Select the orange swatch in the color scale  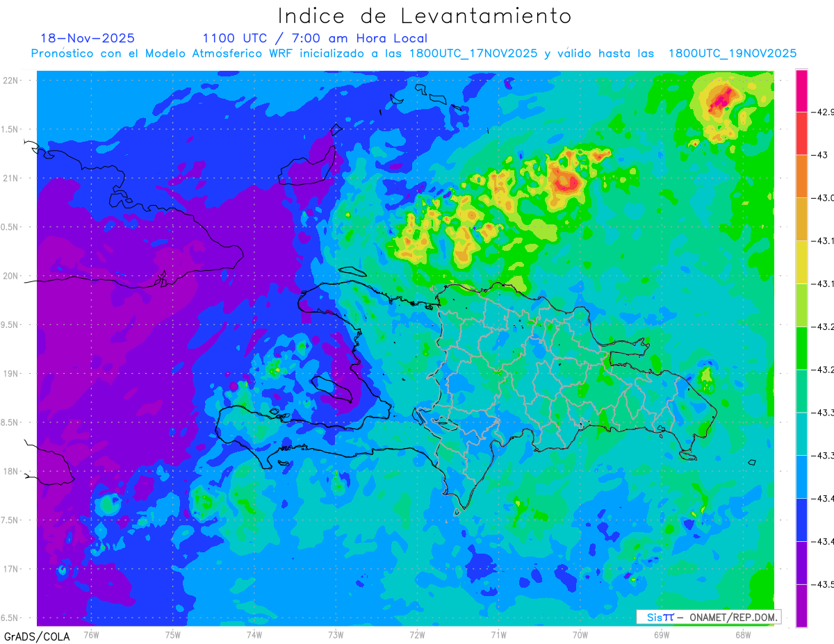pyautogui.click(x=801, y=176)
